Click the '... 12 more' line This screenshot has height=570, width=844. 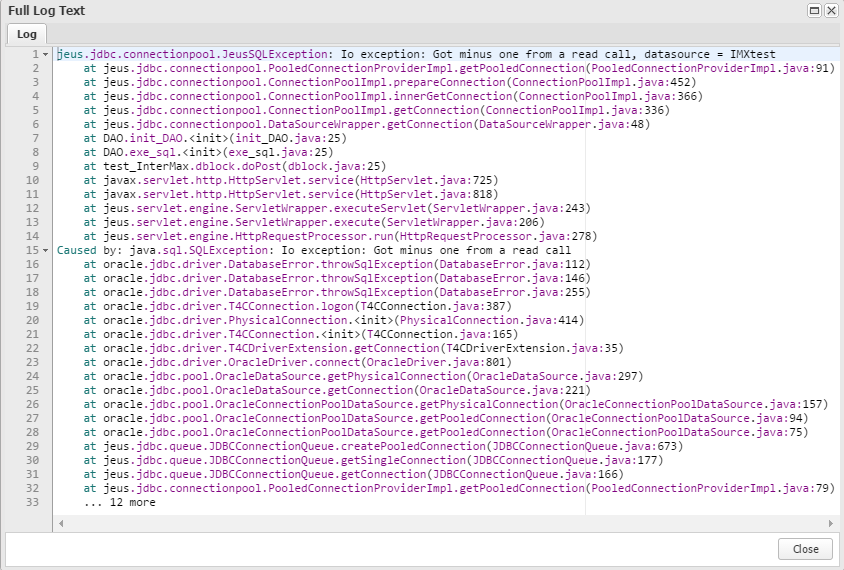119,502
